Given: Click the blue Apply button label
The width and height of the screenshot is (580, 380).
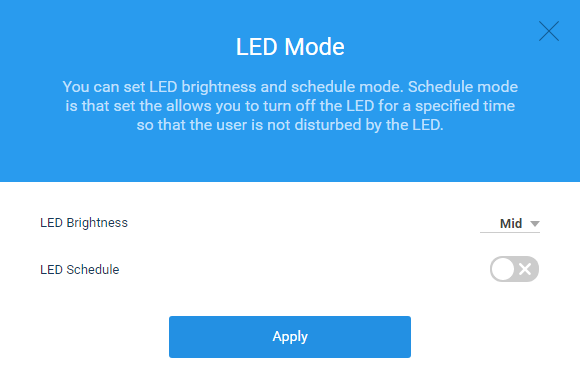Looking at the screenshot, I should pos(290,337).
